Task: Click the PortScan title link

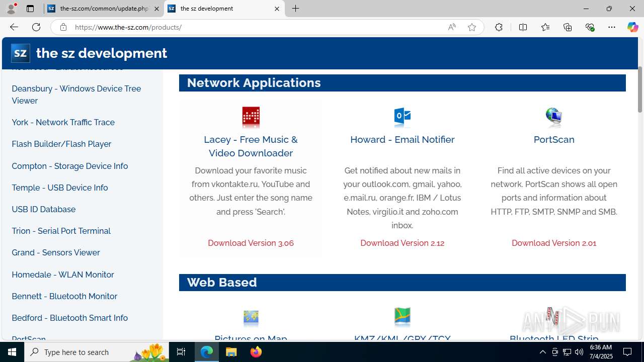Action: coord(554,139)
